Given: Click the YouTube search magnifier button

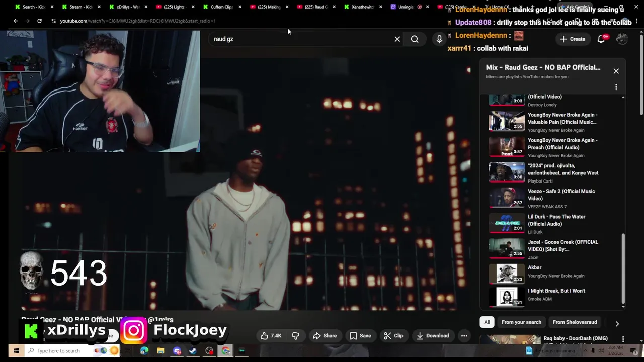Looking at the screenshot, I should click(415, 39).
